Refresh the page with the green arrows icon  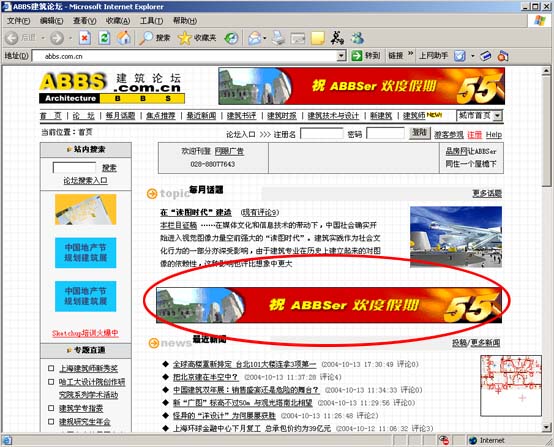click(104, 38)
